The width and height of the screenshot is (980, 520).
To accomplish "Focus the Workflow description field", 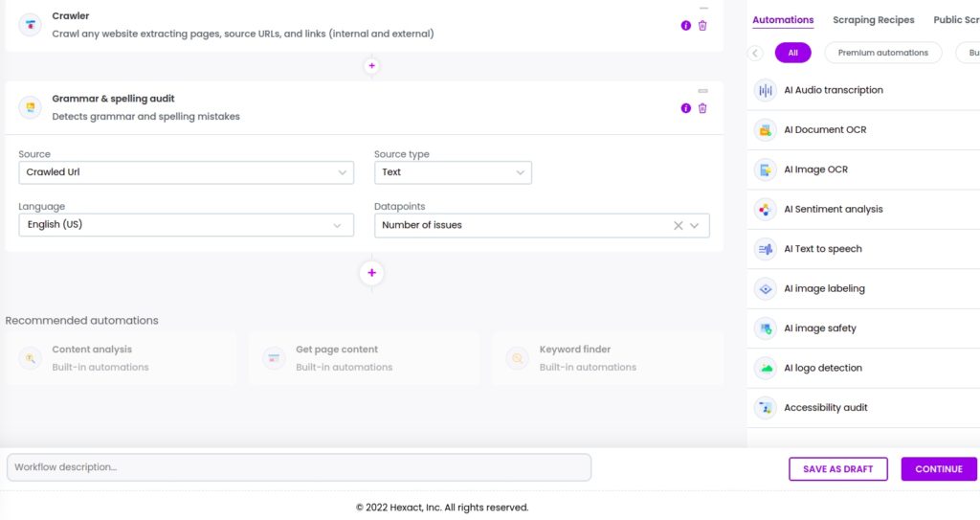I will pos(299,467).
